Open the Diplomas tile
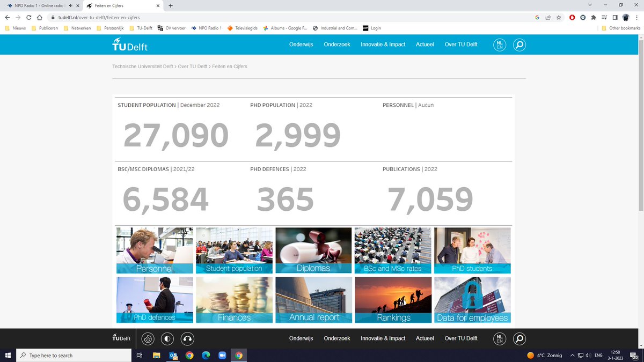 point(313,250)
